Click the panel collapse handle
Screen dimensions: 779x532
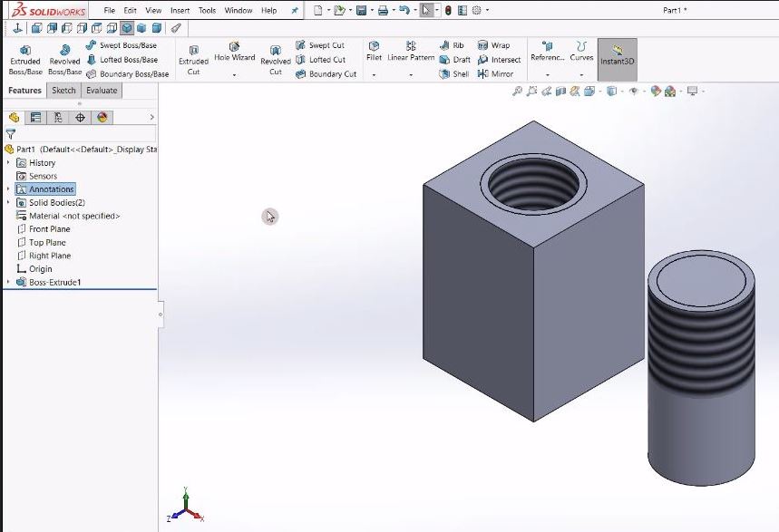[x=161, y=314]
